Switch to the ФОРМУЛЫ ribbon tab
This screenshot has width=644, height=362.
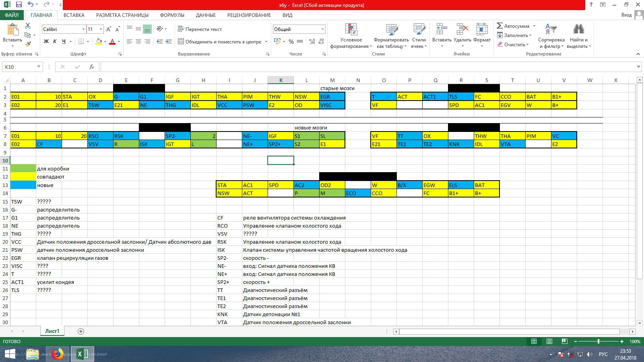[x=172, y=15]
